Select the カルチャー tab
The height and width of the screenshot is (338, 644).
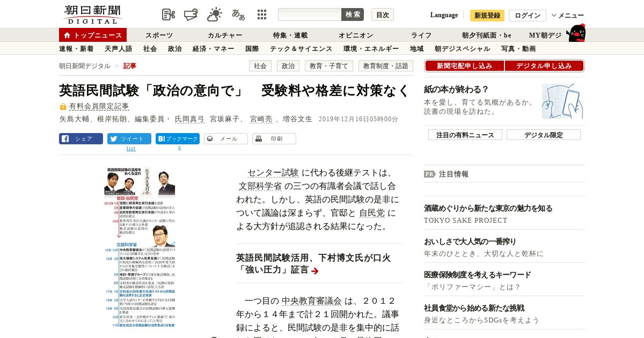pyautogui.click(x=225, y=35)
